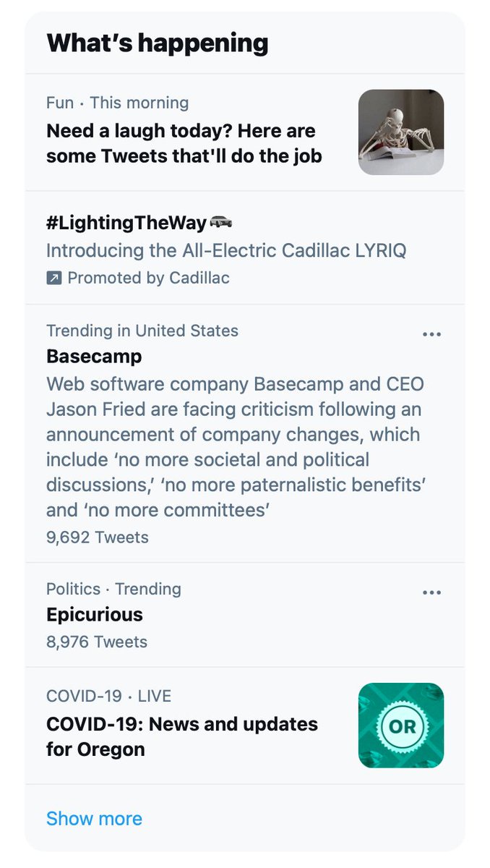The image size is (490, 868).
Task: Click the 'Trending in United States' label
Action: click(x=142, y=331)
